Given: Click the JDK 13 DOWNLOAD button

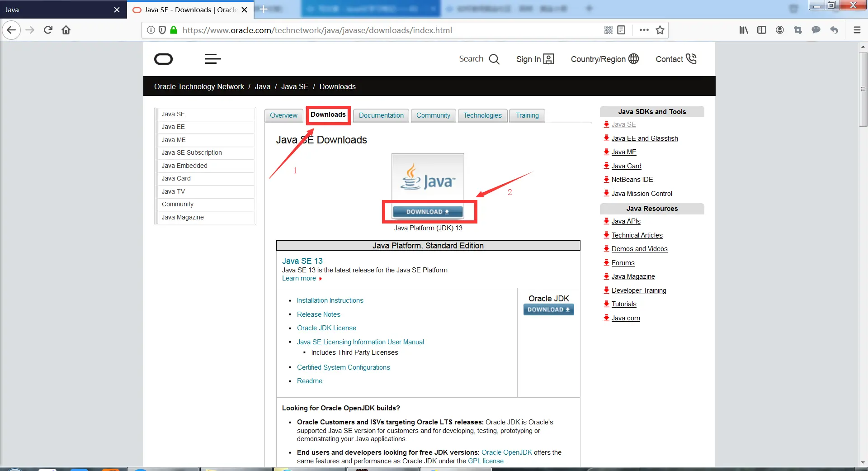Looking at the screenshot, I should pyautogui.click(x=428, y=212).
